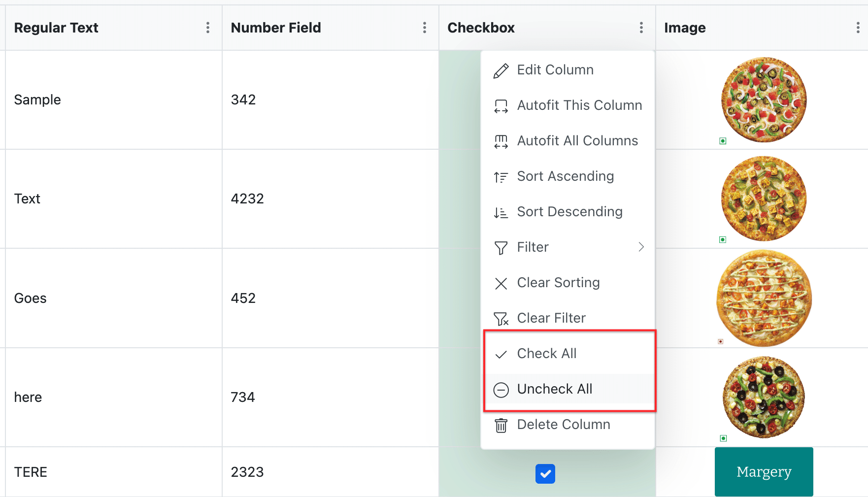Click the Autofit This Column icon
This screenshot has width=868, height=497.
pyautogui.click(x=501, y=105)
